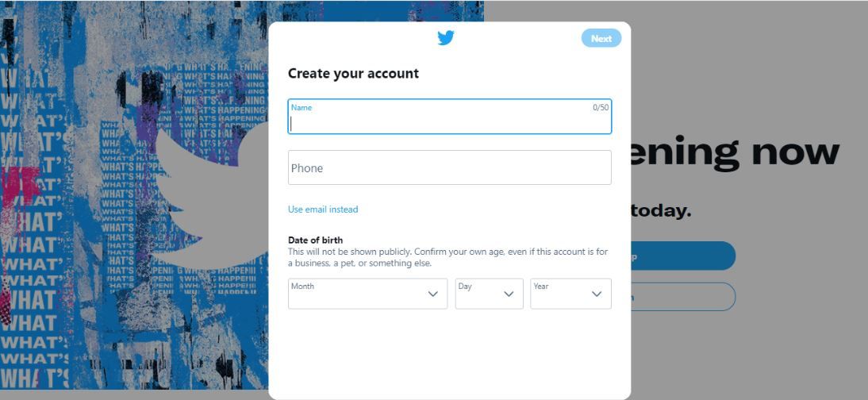Click the outlined button behind the dialog
868x400 pixels.
click(684, 297)
